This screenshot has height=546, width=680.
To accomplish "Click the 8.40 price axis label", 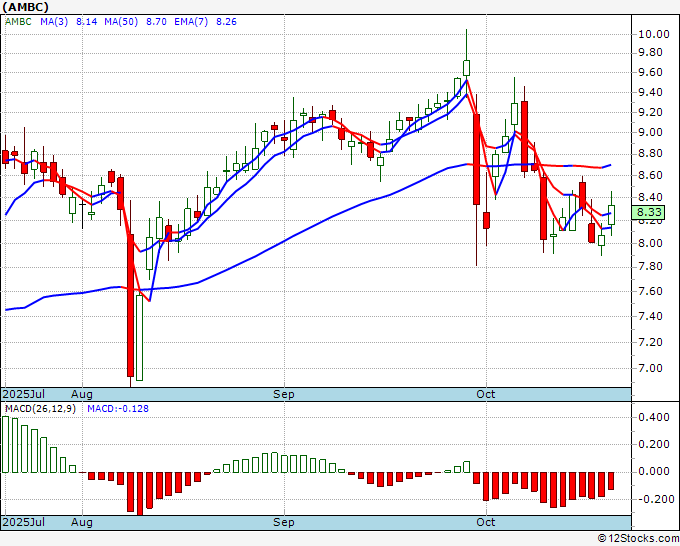I will tap(651, 198).
